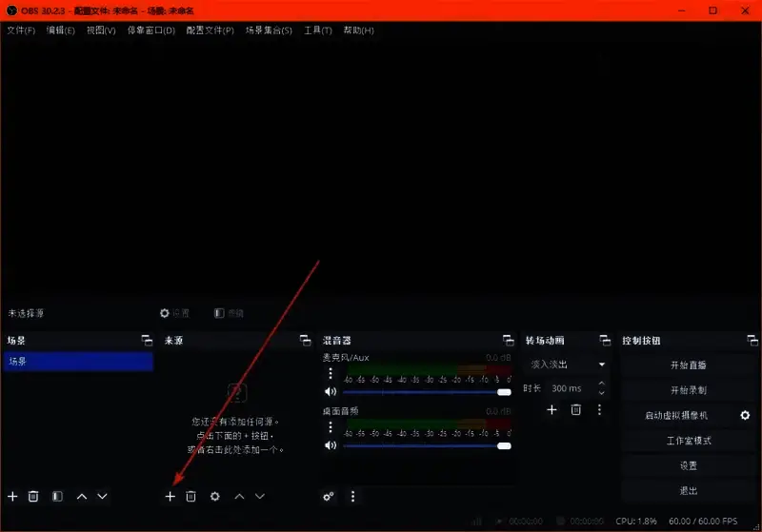Undock the 来源 panel with float icon
This screenshot has width=762, height=532.
click(x=305, y=341)
